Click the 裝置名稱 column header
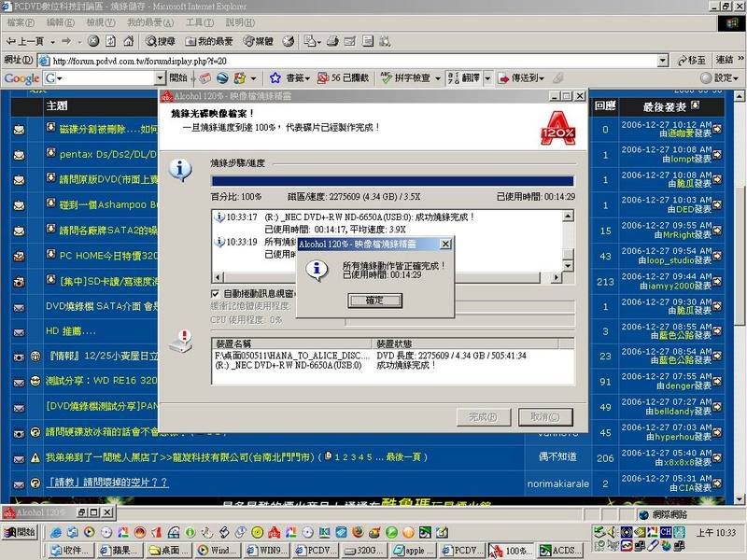Image resolution: width=747 pixels, height=560 pixels. [x=291, y=343]
